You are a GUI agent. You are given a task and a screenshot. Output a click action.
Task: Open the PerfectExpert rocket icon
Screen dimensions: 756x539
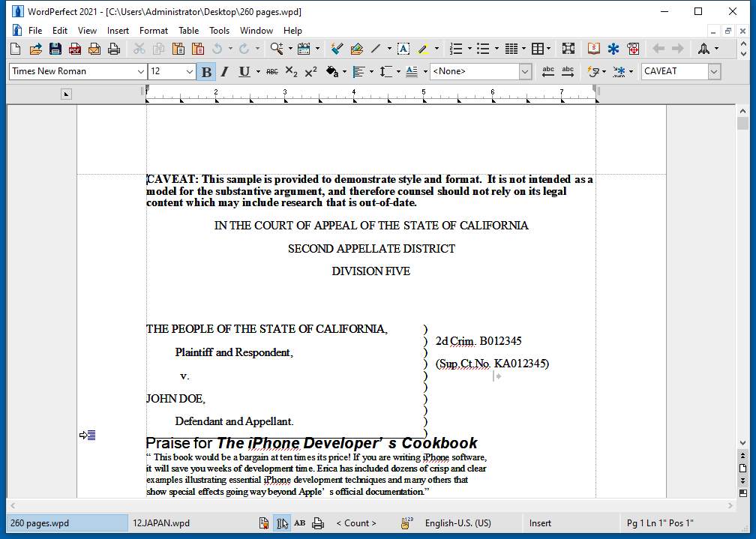click(x=704, y=49)
